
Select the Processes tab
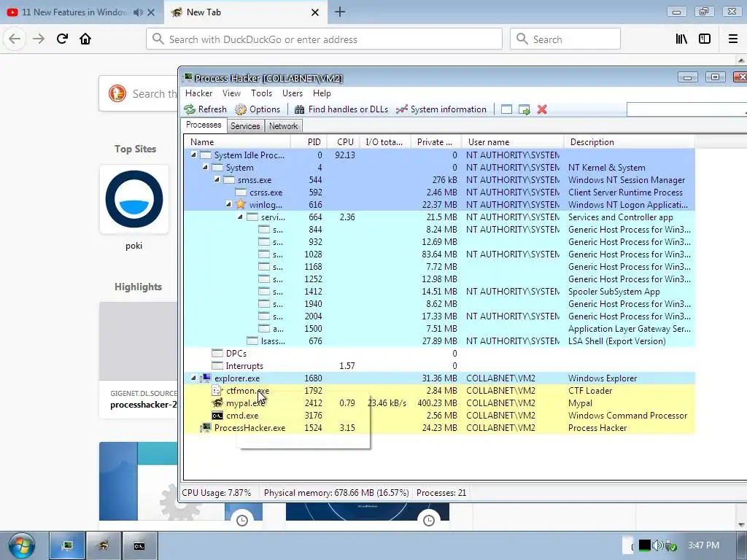pyautogui.click(x=204, y=125)
